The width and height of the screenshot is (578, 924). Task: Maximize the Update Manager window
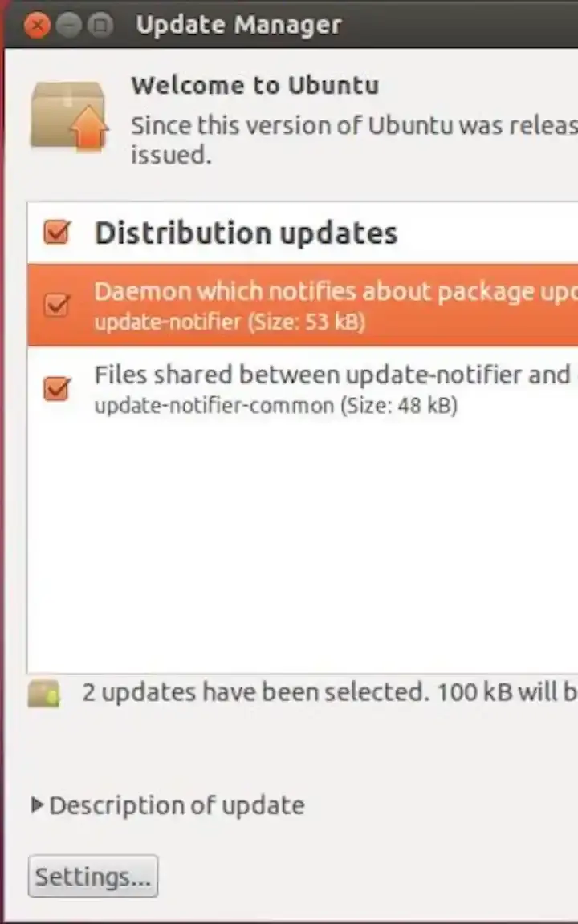(x=100, y=26)
